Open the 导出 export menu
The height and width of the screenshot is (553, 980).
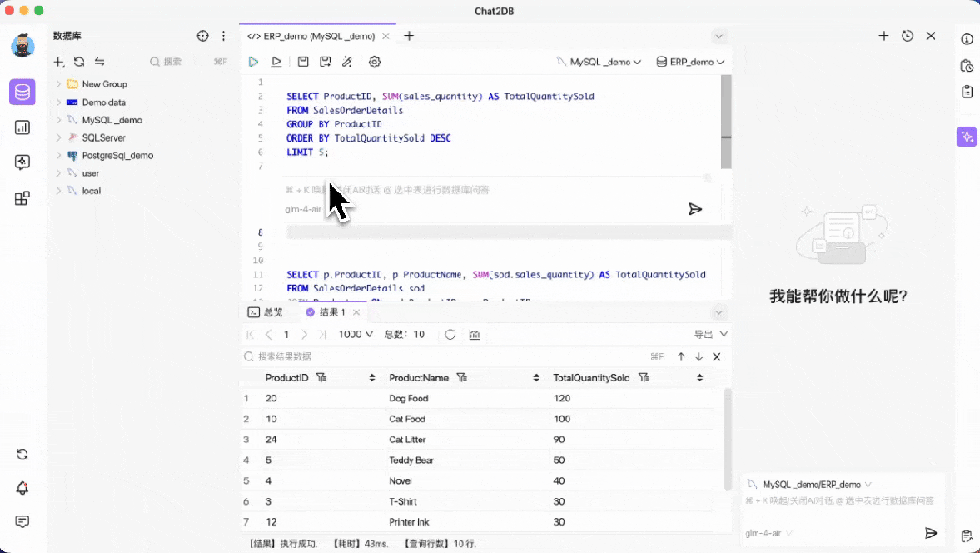709,334
